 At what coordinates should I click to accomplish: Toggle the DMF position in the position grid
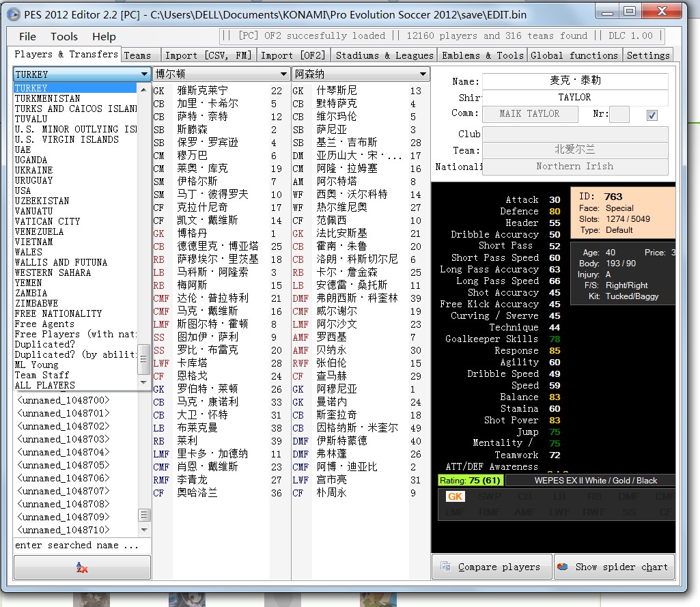coord(629,496)
